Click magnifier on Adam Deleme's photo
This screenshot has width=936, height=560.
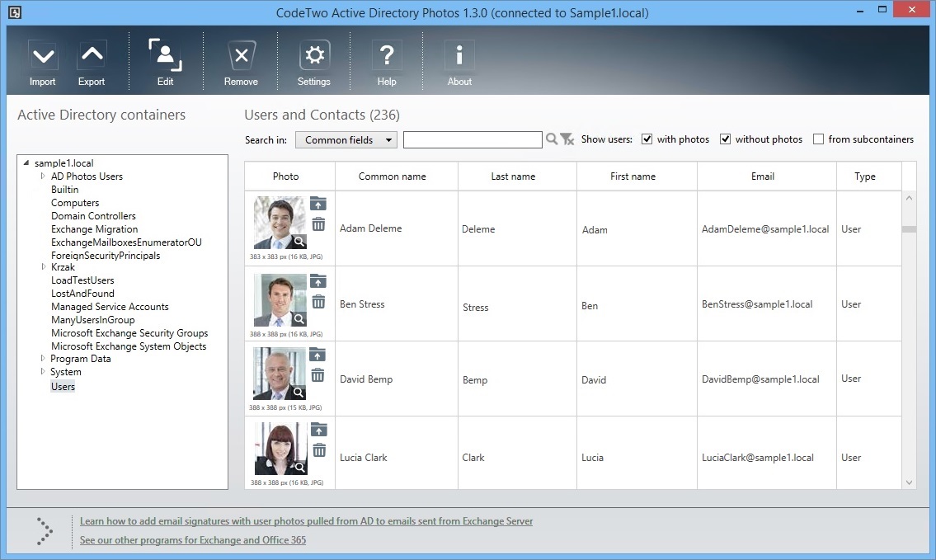pos(299,241)
